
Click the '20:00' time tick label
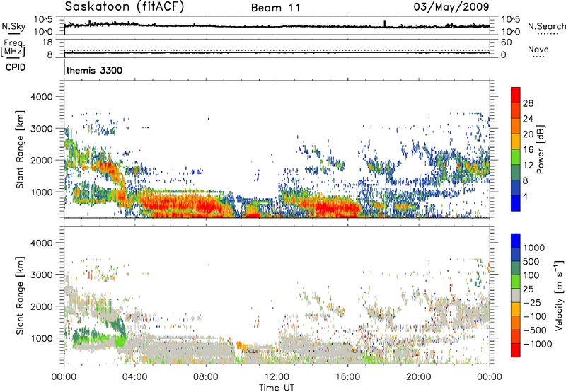click(x=419, y=377)
